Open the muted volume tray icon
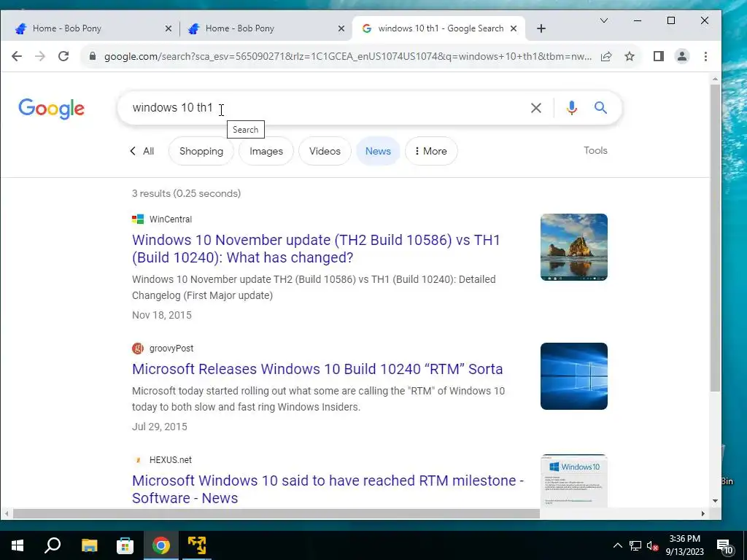Viewport: 747px width, 560px height. [x=652, y=545]
